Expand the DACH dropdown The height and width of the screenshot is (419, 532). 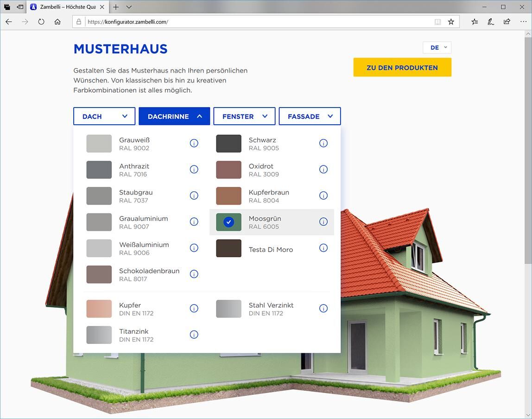(104, 116)
